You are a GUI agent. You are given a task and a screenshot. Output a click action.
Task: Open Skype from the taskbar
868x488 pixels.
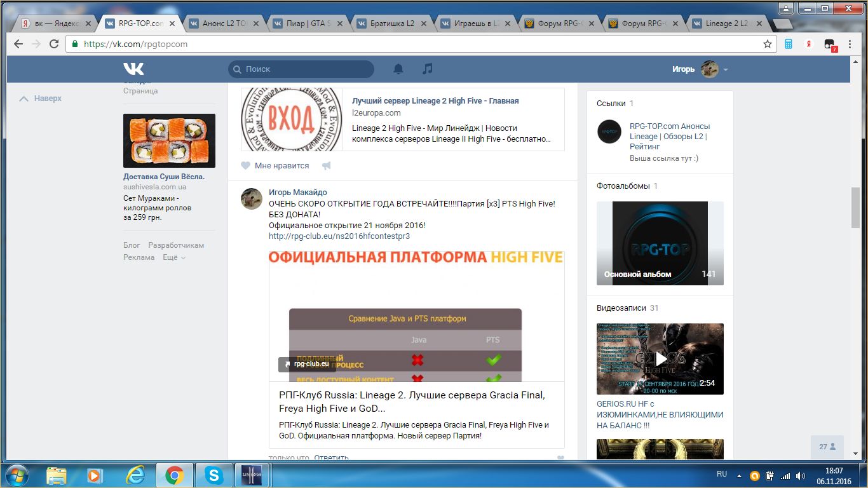pos(214,475)
